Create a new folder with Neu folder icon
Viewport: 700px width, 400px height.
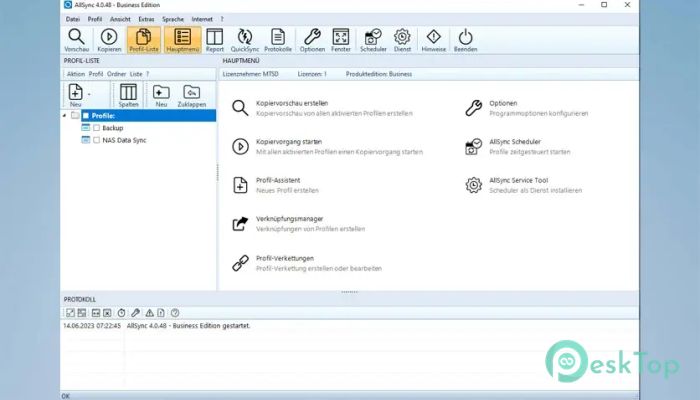click(161, 95)
